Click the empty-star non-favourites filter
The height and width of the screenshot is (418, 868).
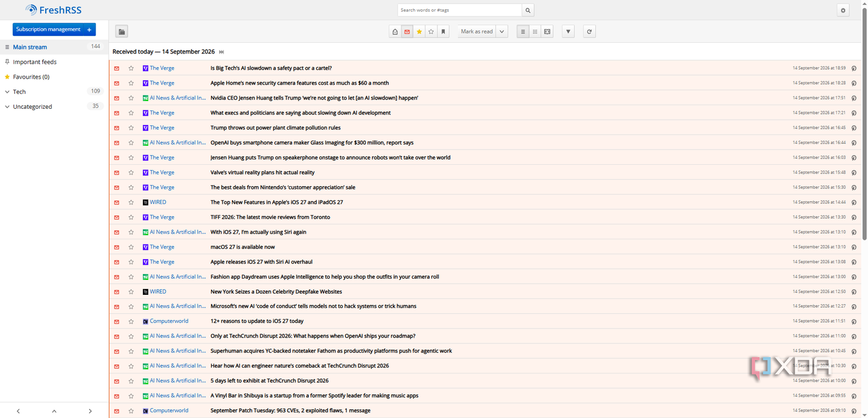[x=431, y=32]
